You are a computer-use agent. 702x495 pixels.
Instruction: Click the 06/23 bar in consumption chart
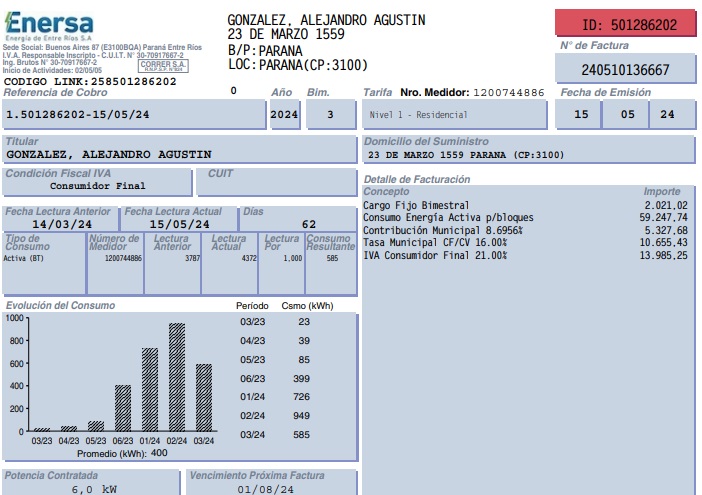point(123,408)
